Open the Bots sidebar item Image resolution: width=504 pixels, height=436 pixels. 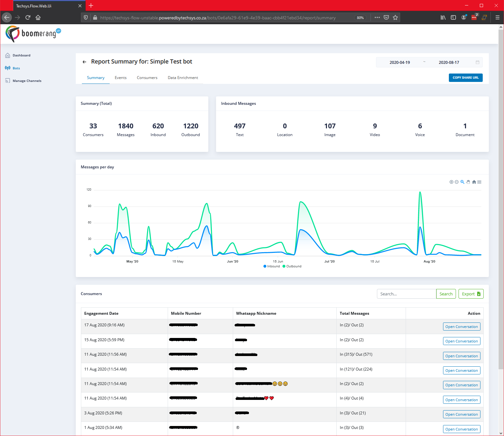point(13,68)
